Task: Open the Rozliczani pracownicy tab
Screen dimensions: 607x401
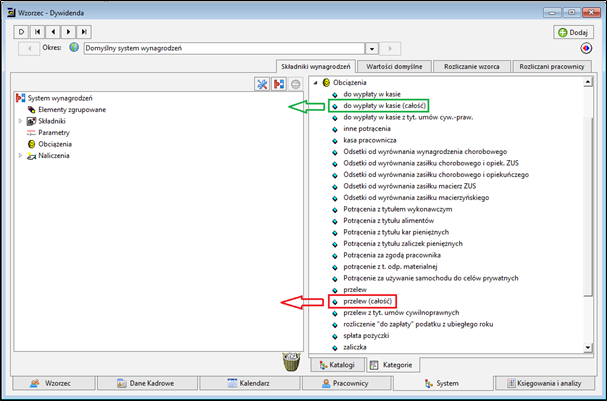Action: tap(552, 67)
